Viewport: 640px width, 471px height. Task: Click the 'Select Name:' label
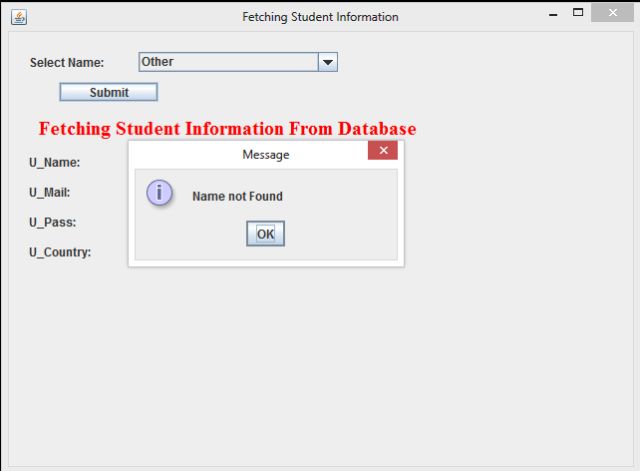[x=67, y=62]
